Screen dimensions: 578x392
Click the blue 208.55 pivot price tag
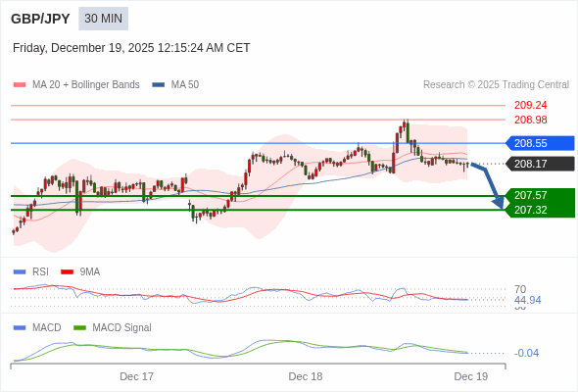[540, 143]
